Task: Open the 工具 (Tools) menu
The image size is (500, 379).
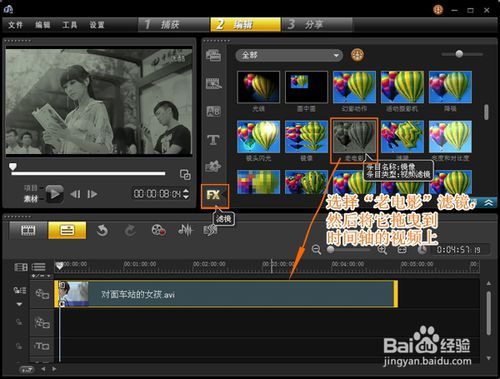Action: [70, 25]
